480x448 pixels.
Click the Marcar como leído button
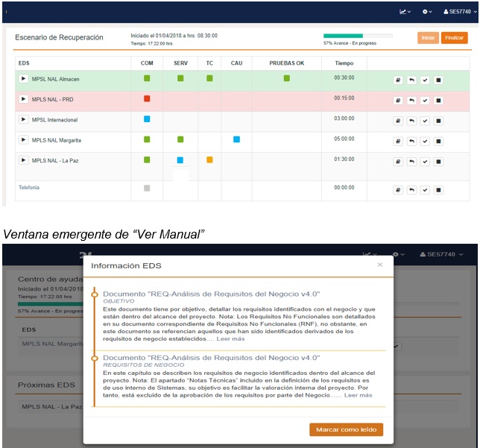[346, 429]
